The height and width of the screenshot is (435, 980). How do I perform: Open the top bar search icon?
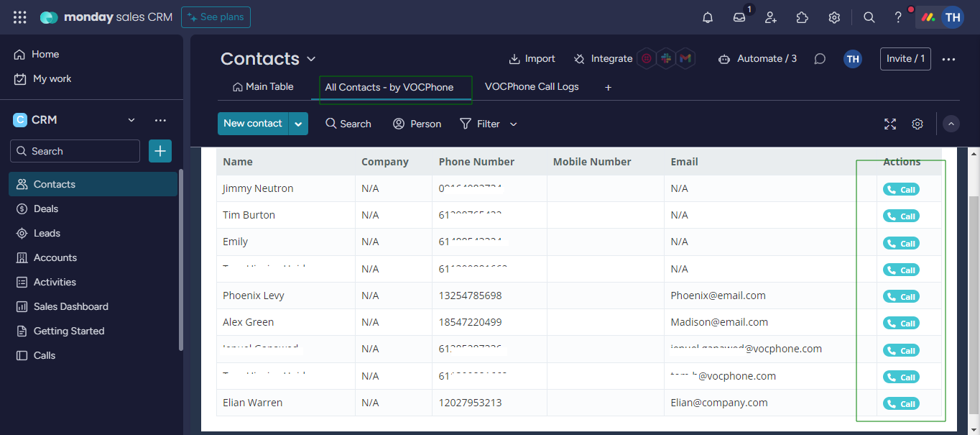tap(869, 17)
